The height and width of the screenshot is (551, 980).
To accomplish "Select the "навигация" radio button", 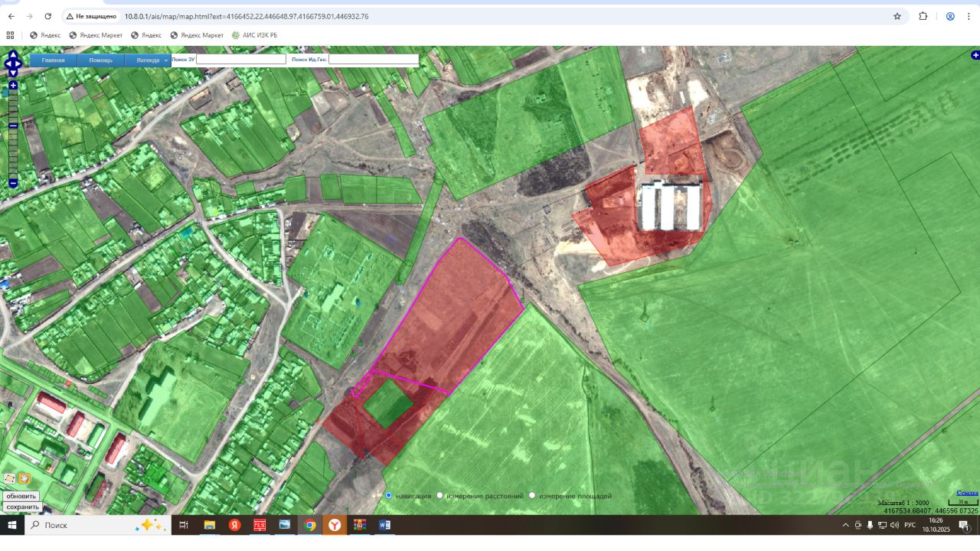I will [389, 496].
